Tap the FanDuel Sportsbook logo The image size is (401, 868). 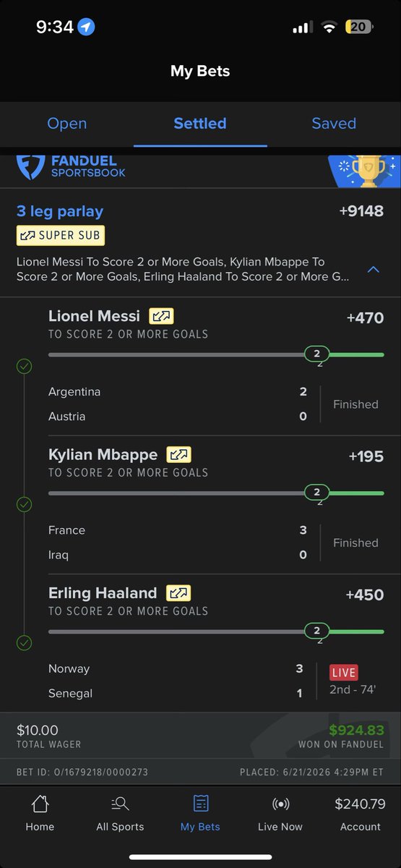[71, 167]
